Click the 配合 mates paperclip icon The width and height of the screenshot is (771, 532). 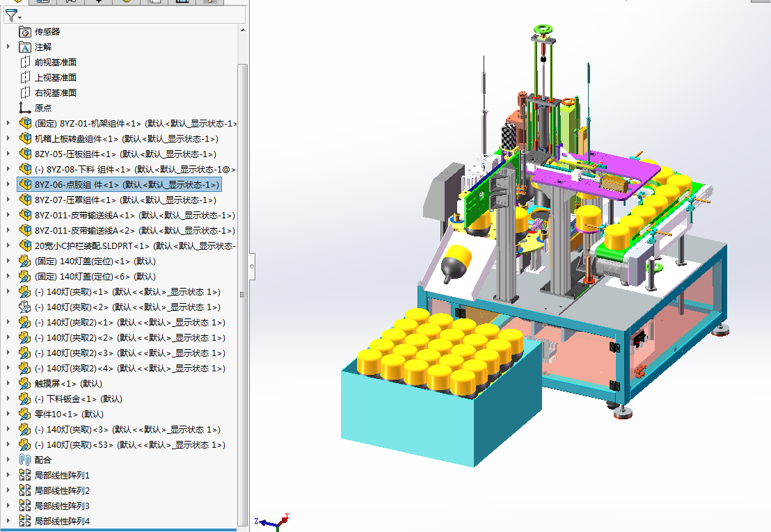pyautogui.click(x=24, y=460)
